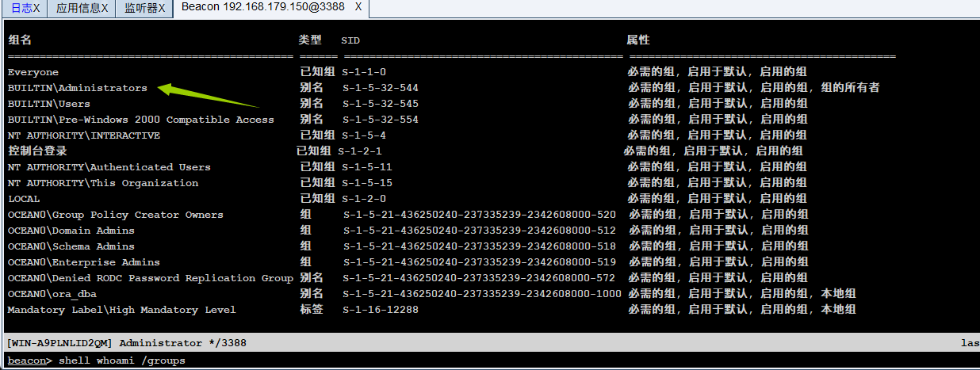Click the 属性 column header
This screenshot has width=980, height=370.
click(638, 40)
